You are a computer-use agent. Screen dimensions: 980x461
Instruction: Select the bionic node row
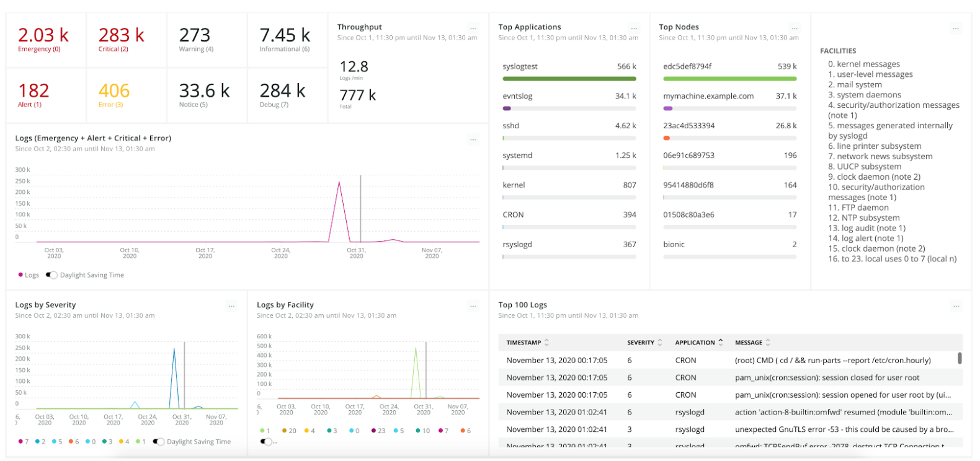730,249
